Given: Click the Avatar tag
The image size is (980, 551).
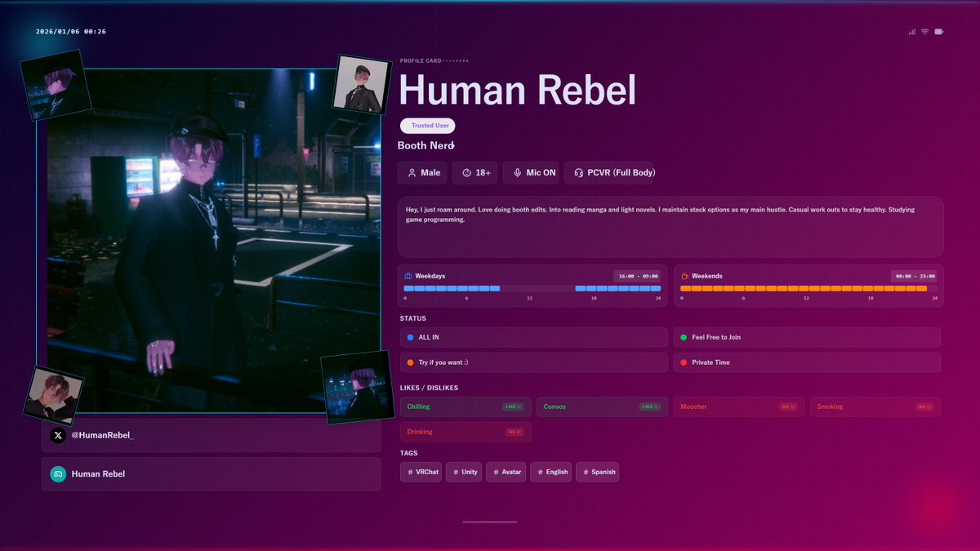Looking at the screenshot, I should (x=506, y=472).
